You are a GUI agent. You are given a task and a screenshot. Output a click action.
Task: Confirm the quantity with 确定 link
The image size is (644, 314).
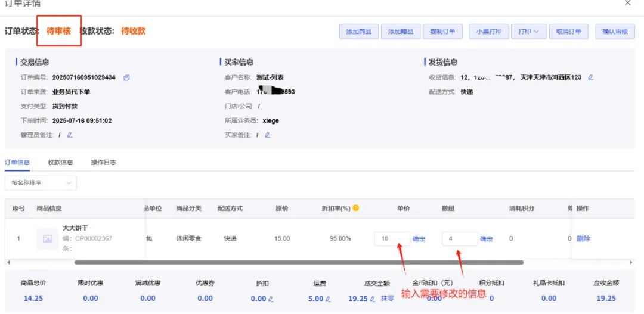tap(487, 239)
